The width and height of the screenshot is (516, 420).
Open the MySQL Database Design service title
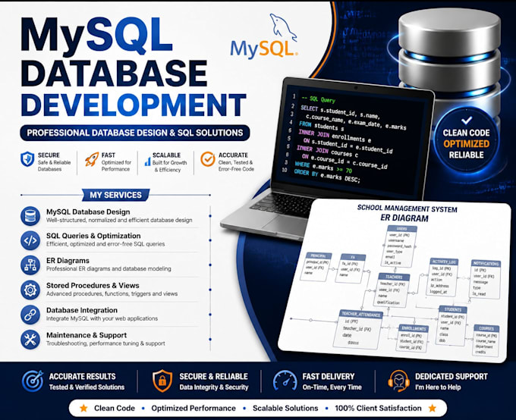tap(88, 212)
